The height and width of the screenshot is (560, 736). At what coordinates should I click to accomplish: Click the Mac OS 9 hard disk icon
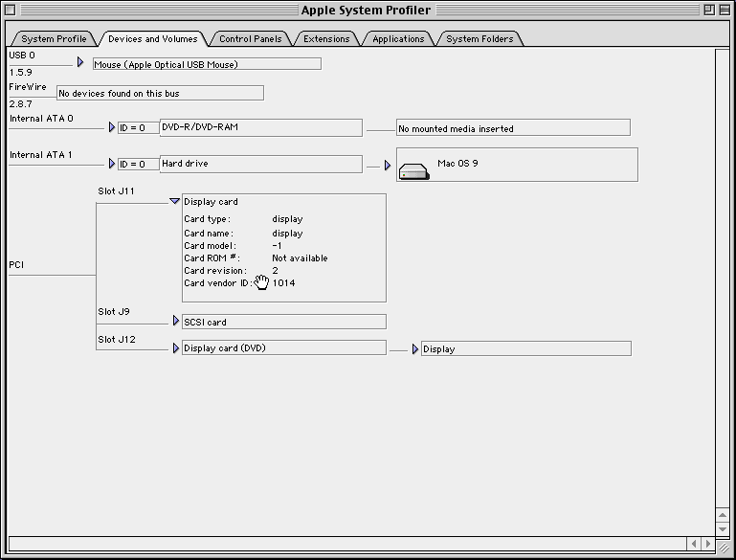413,170
